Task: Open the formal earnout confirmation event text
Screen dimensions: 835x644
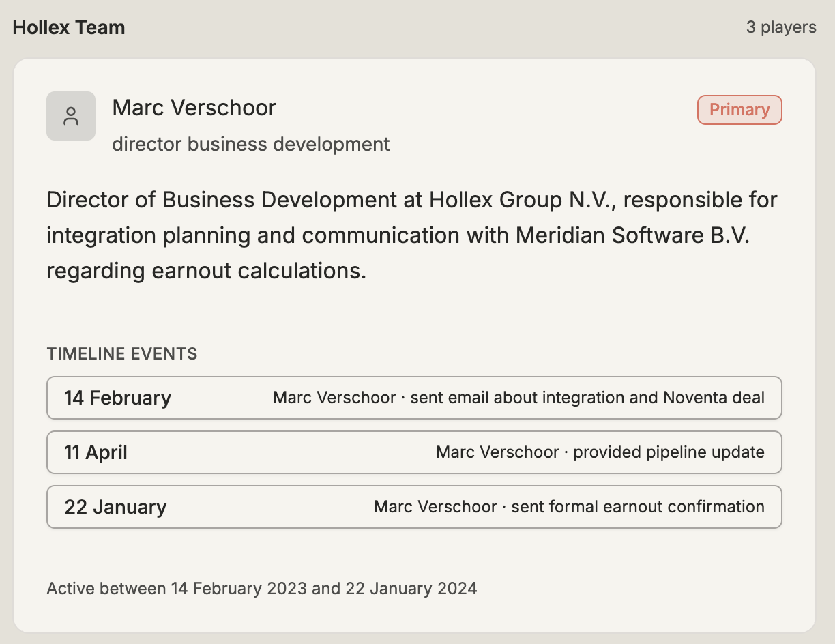Action: (569, 507)
